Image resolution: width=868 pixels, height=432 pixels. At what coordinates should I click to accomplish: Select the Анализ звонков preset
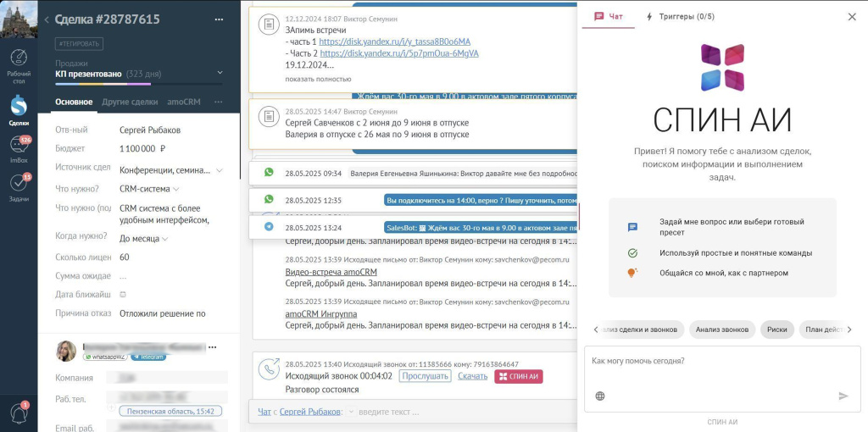click(722, 330)
